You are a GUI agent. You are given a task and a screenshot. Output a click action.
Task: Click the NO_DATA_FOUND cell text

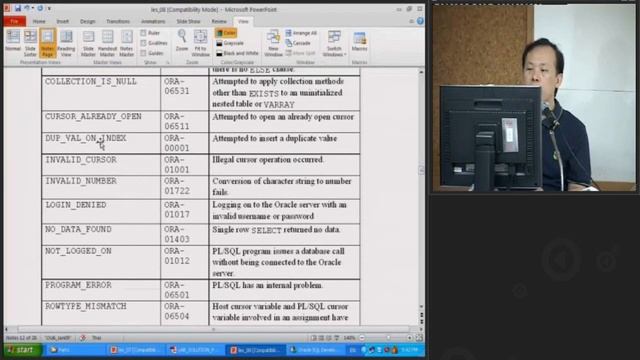(x=78, y=230)
